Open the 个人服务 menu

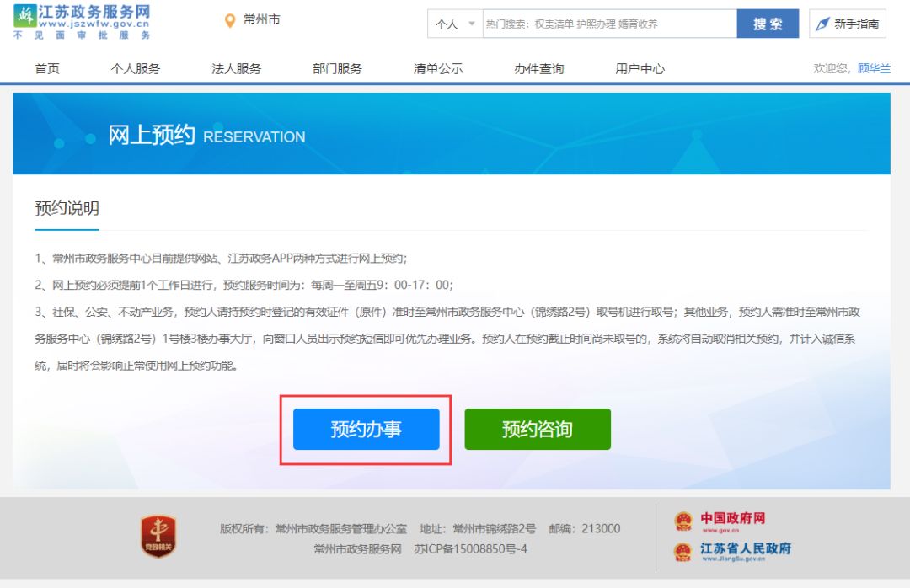click(x=136, y=68)
